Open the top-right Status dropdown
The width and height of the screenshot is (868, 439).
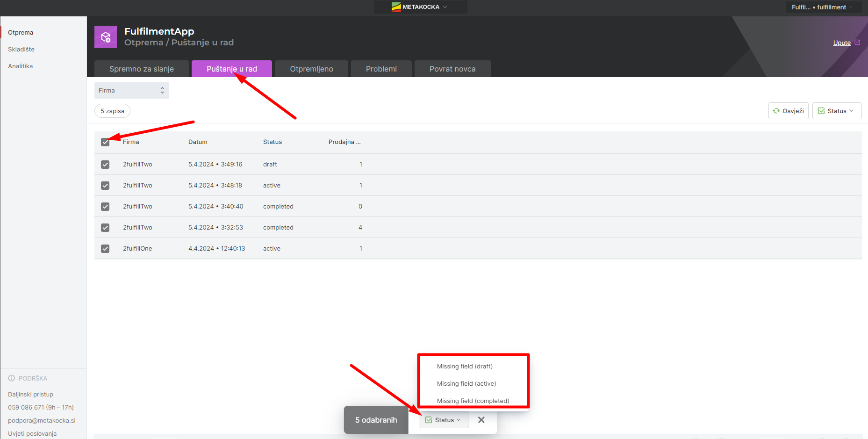(837, 111)
